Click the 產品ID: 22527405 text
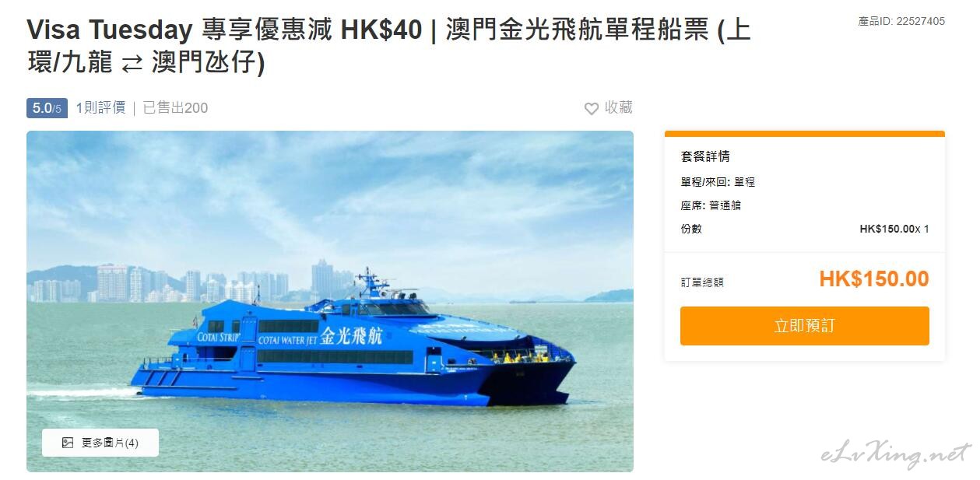The height and width of the screenshot is (480, 980). [x=901, y=21]
